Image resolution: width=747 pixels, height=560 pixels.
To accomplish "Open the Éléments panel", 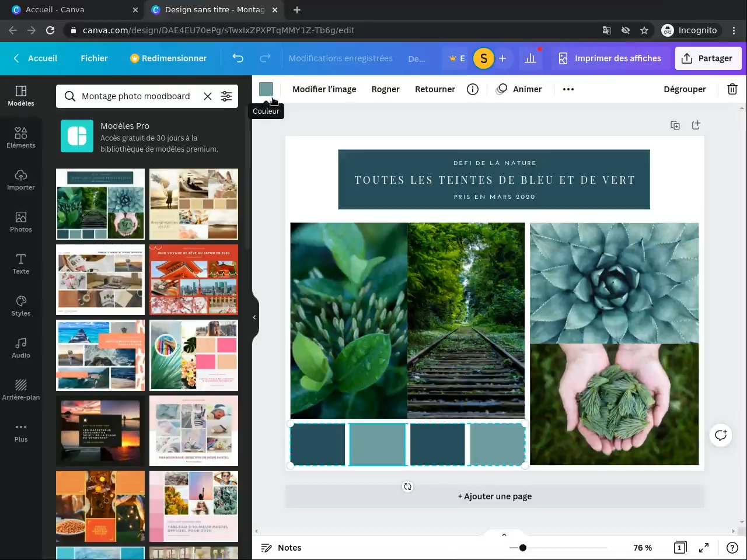I will pos(21,138).
